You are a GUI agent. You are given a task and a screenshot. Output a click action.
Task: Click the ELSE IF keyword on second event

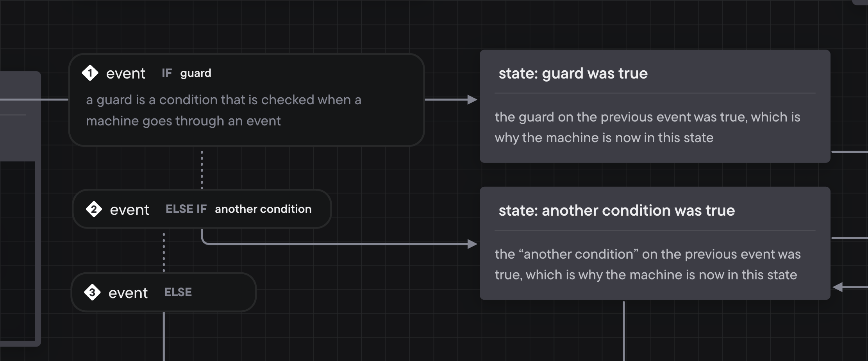(x=186, y=209)
